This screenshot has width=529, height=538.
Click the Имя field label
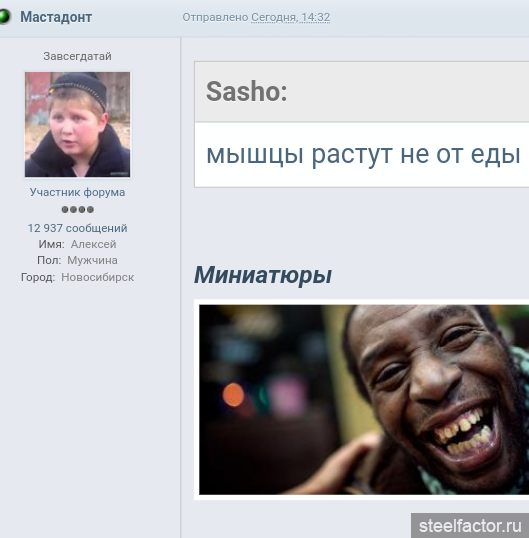51,244
